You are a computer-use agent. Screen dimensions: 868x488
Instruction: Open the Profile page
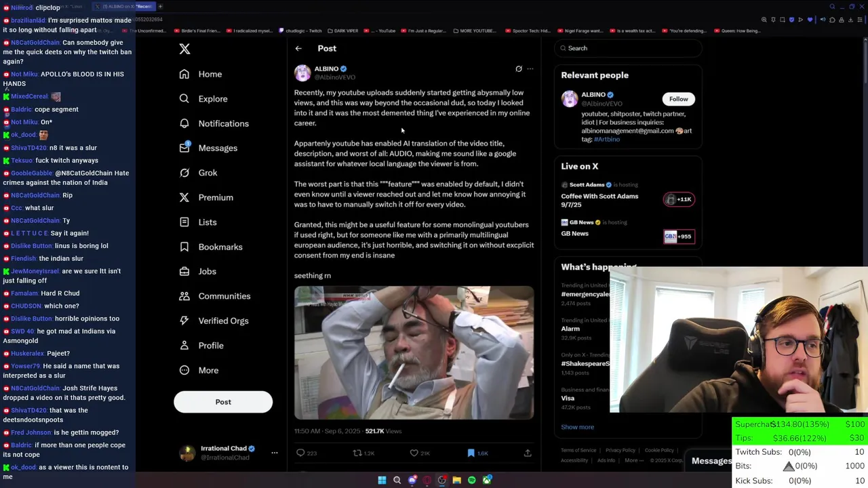click(201, 346)
